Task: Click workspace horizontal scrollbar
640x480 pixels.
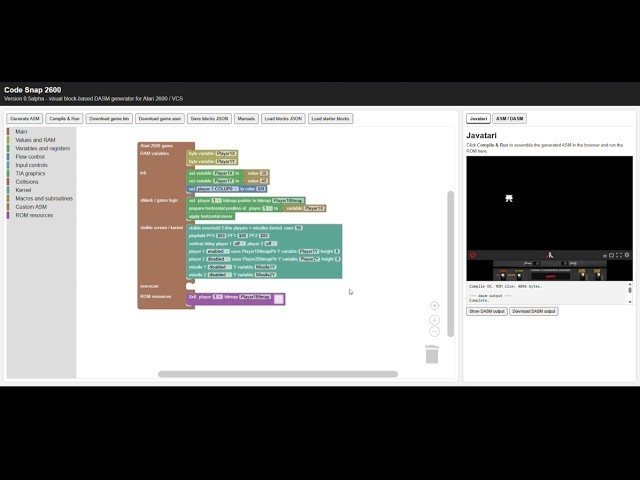Action: click(278, 374)
